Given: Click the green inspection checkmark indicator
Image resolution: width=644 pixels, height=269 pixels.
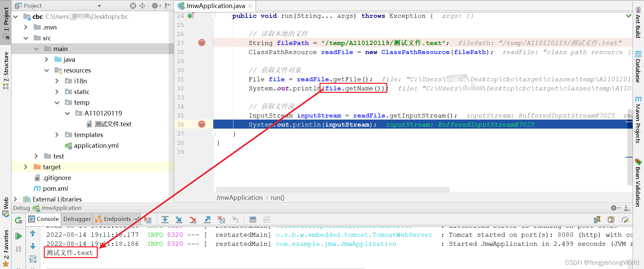Looking at the screenshot, I should tap(629, 16).
